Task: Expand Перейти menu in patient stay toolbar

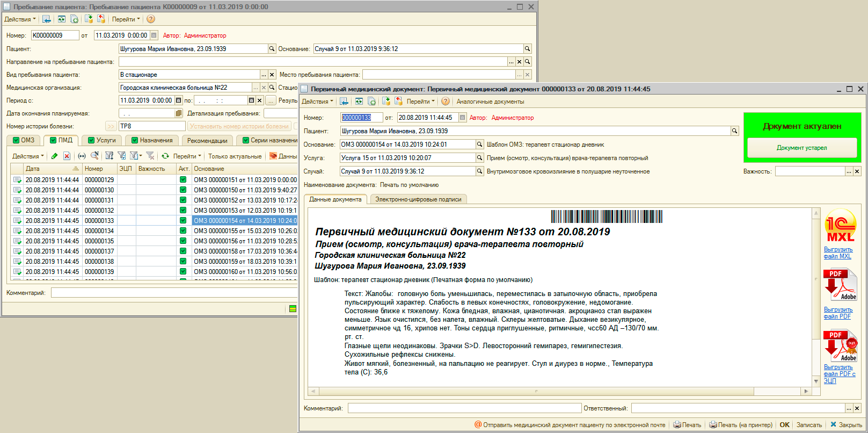Action: tap(126, 19)
